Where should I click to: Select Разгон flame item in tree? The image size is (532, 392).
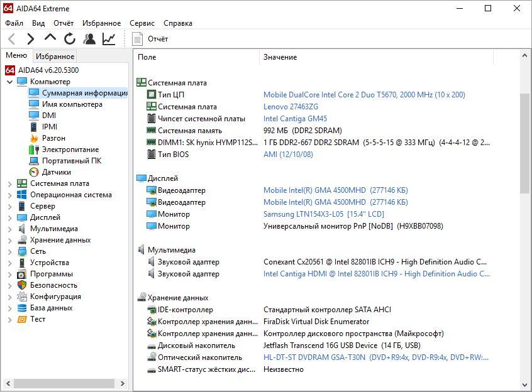coord(53,138)
